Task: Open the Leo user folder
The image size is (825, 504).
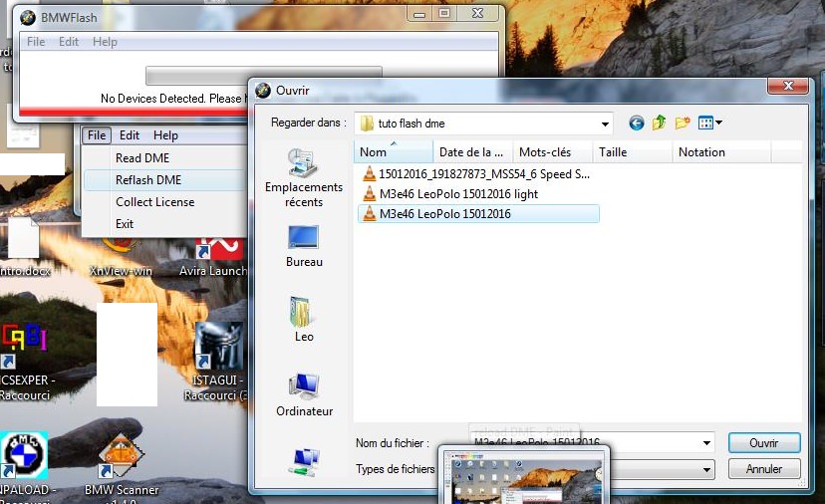Action: (x=304, y=319)
